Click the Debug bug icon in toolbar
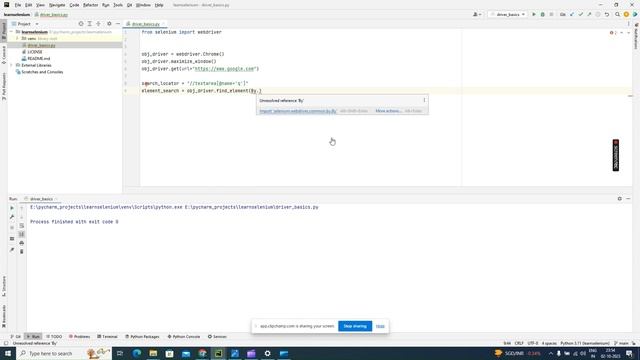 tap(542, 14)
